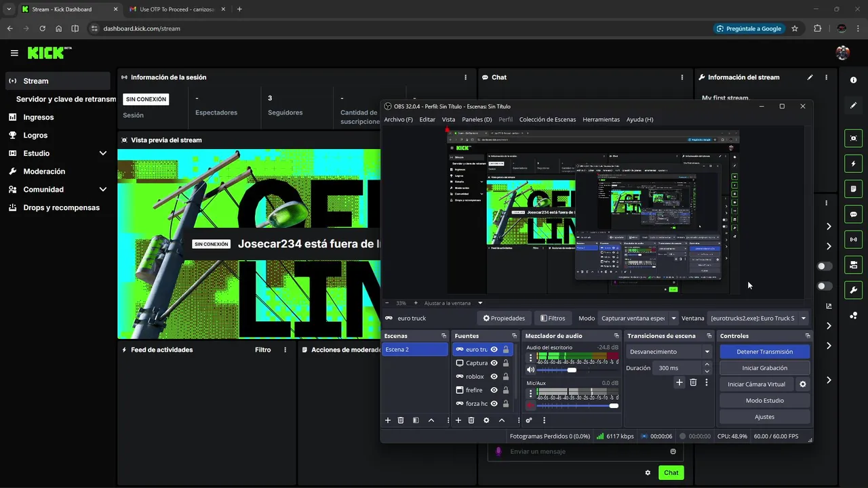868x488 pixels.
Task: Hide the euro truck source with its eye icon
Action: click(494, 350)
